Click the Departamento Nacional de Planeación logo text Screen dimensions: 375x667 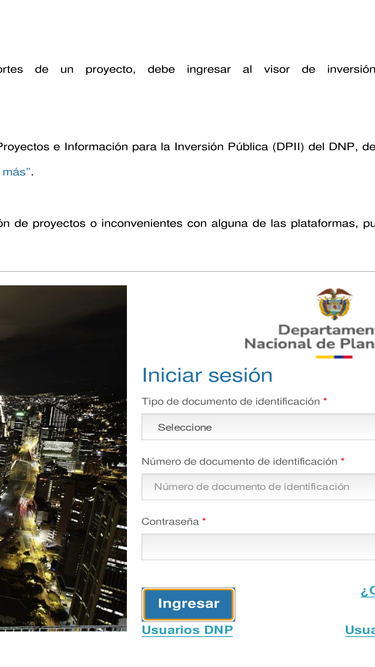click(x=310, y=336)
